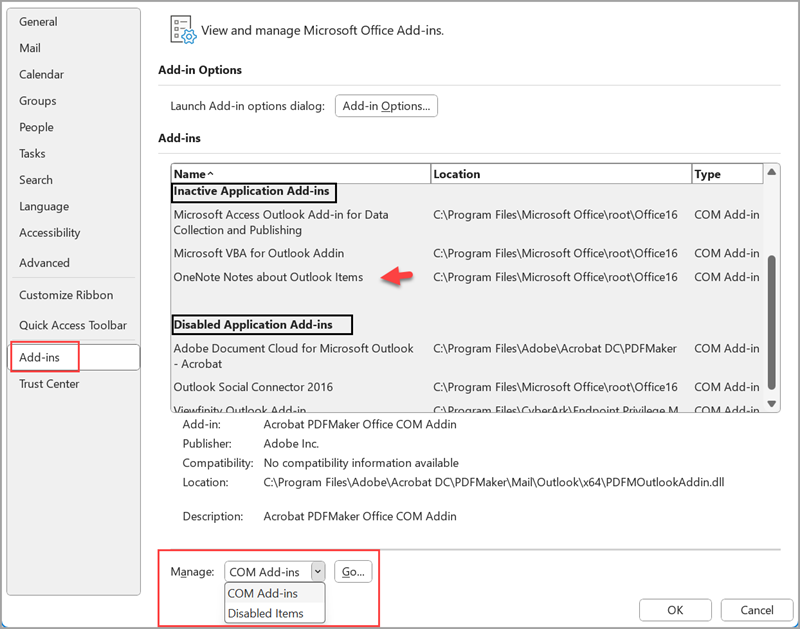The width and height of the screenshot is (800, 629).
Task: Click the Add-ins settings gear icon
Action: [184, 31]
